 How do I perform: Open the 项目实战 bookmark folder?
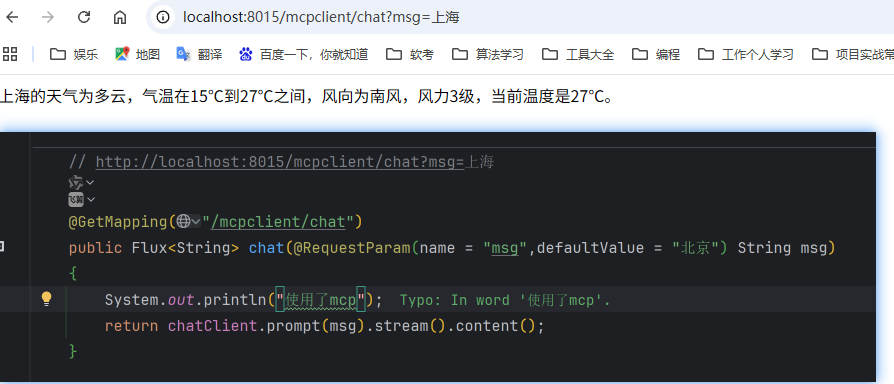[x=853, y=54]
